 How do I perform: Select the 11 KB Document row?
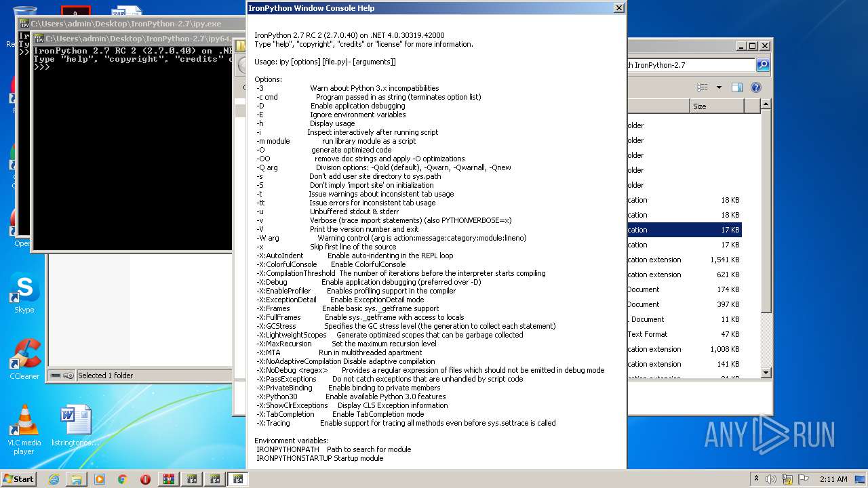point(684,319)
